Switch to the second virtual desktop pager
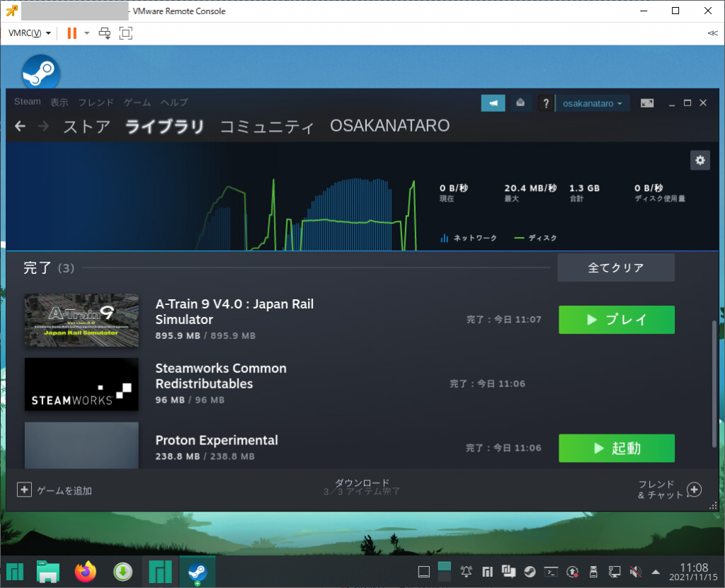Viewport: 725px width, 588px height. [x=445, y=577]
